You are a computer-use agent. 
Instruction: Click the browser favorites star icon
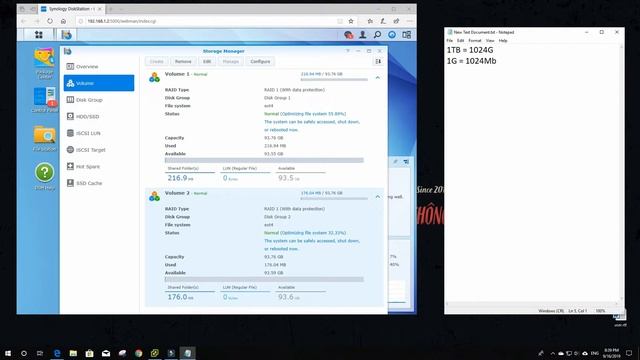point(351,21)
